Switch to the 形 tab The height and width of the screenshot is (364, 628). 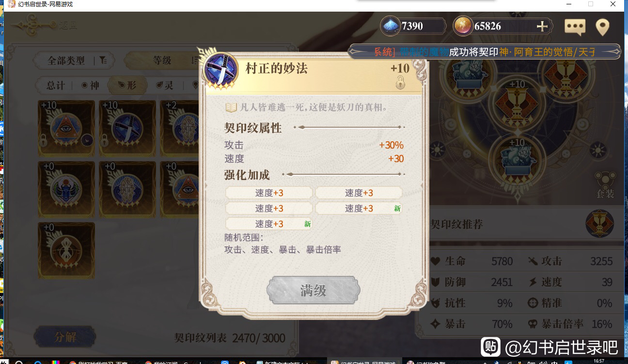[x=127, y=85]
